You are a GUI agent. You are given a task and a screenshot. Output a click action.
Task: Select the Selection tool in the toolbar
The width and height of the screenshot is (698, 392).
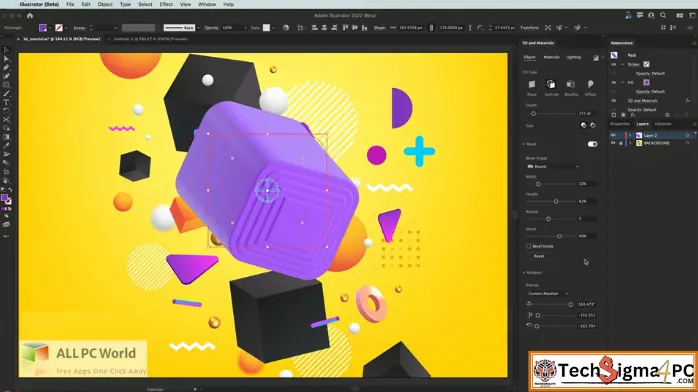coord(6,50)
